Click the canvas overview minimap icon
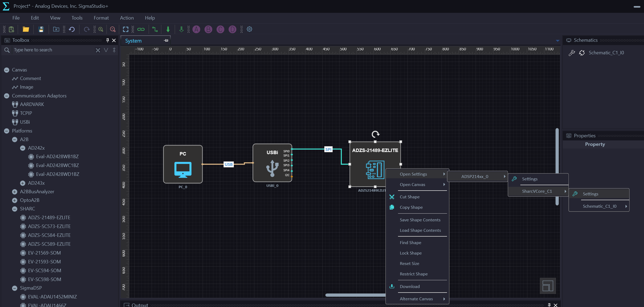 coord(548,286)
